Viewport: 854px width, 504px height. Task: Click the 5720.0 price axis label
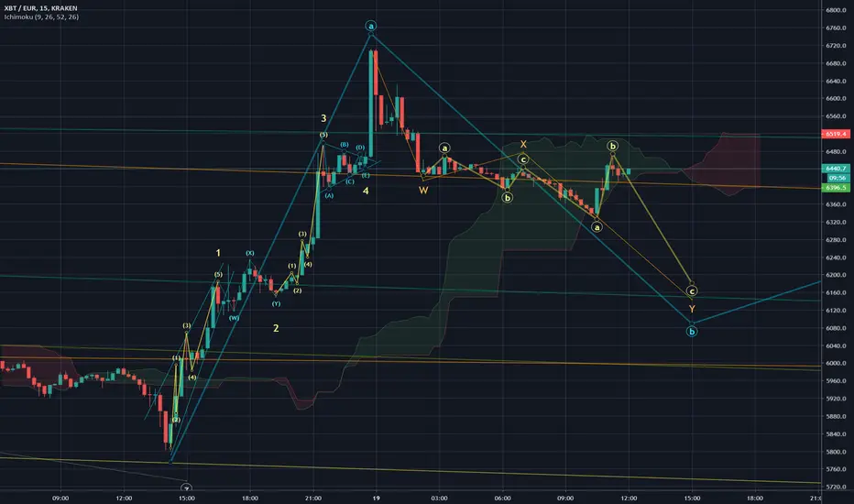[836, 488]
